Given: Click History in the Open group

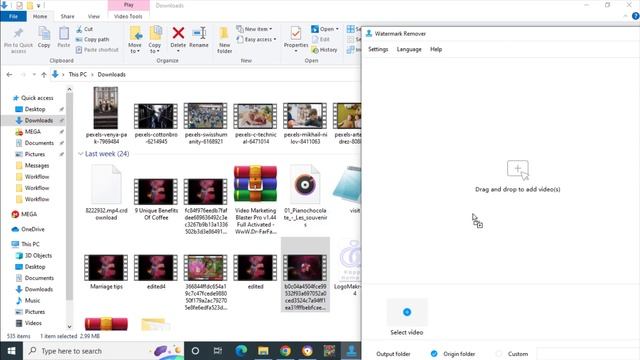Looking at the screenshot, I should point(324,50).
